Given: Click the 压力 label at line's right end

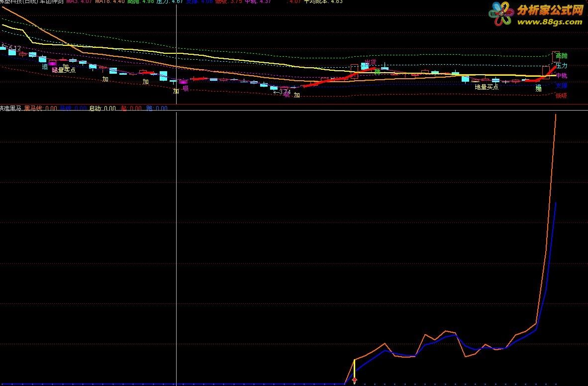Looking at the screenshot, I should coord(561,66).
